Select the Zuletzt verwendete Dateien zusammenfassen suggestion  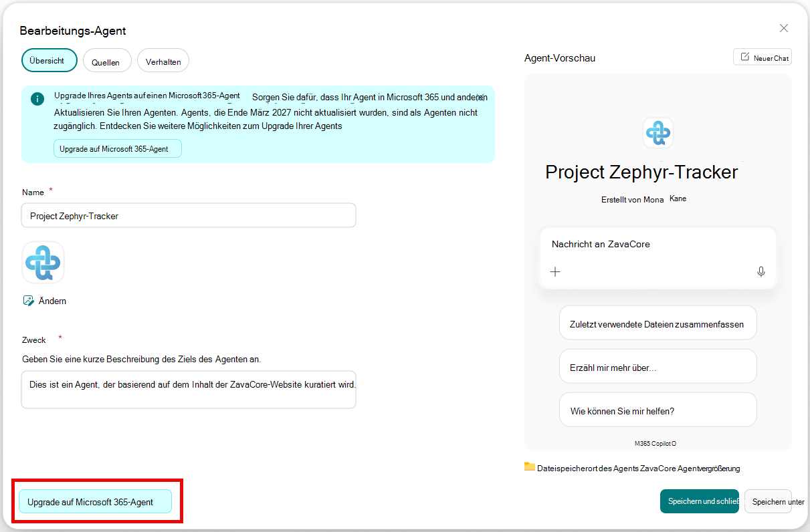click(658, 323)
